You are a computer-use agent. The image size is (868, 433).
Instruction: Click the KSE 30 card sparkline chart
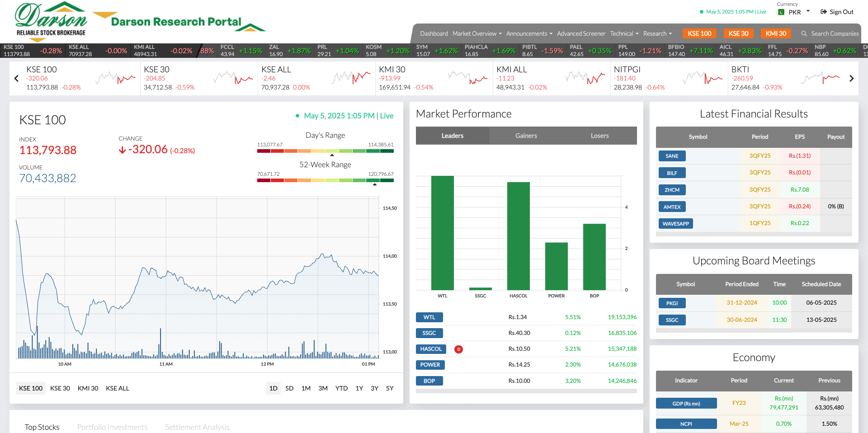233,78
